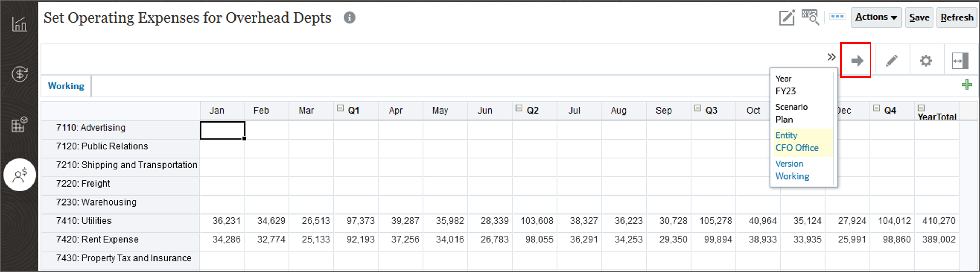The image size is (980, 272).
Task: Select the analytics chart icon in sidebar
Action: (x=19, y=24)
